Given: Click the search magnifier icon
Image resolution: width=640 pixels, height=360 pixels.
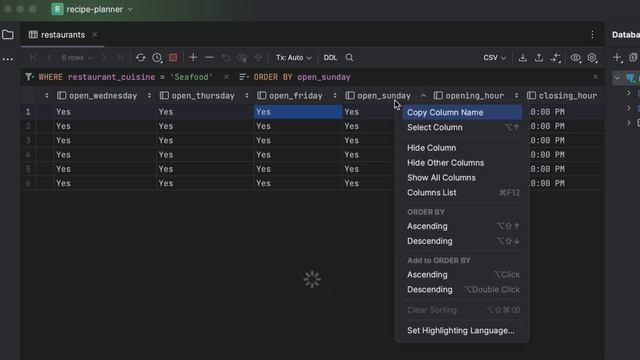Looking at the screenshot, I should (349, 58).
